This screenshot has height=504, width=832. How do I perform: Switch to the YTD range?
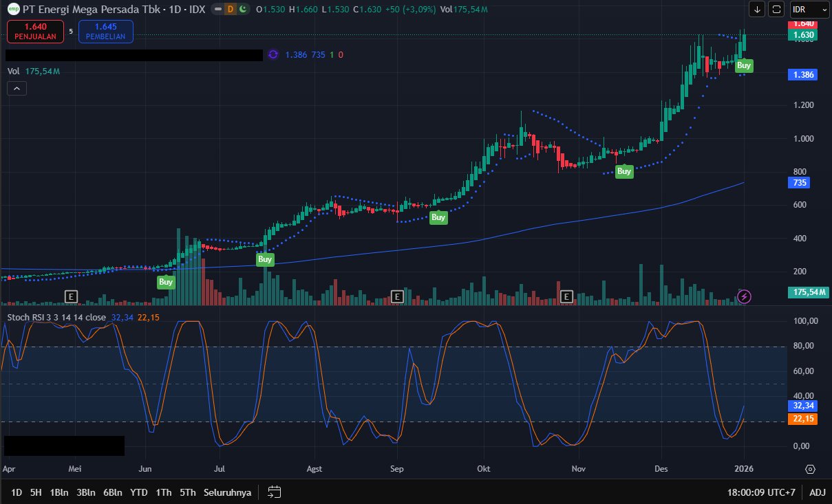(x=139, y=492)
